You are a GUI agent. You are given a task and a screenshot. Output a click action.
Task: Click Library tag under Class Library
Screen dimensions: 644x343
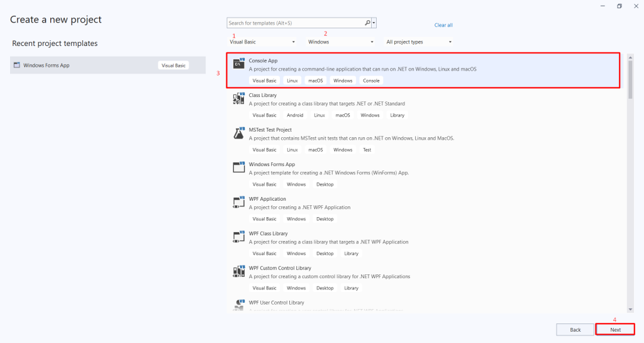point(397,115)
